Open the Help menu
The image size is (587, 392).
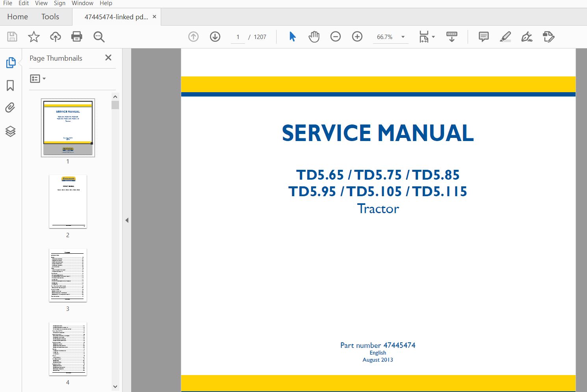(106, 3)
